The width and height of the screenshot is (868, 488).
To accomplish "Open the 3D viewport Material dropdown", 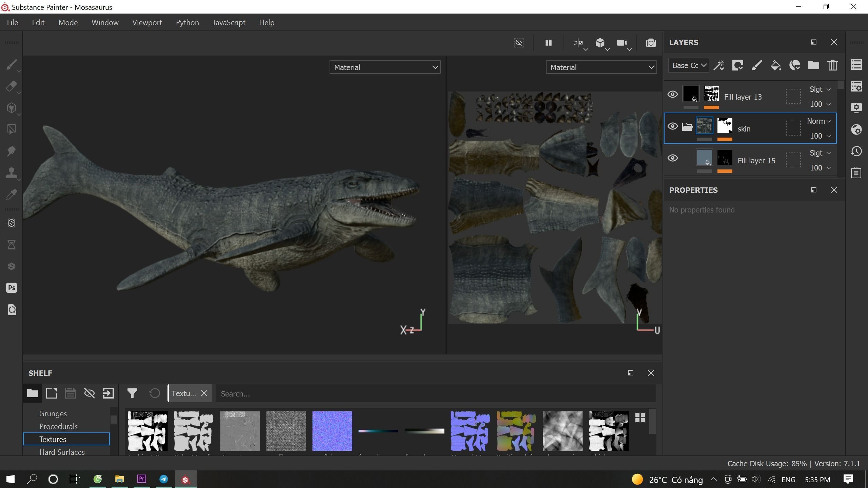I will (385, 67).
